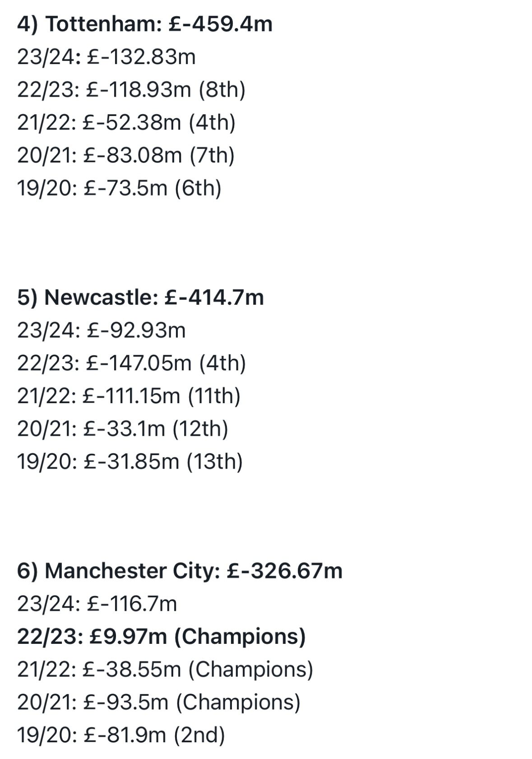Select the Tottenham £-459.4m heading

[145, 24]
